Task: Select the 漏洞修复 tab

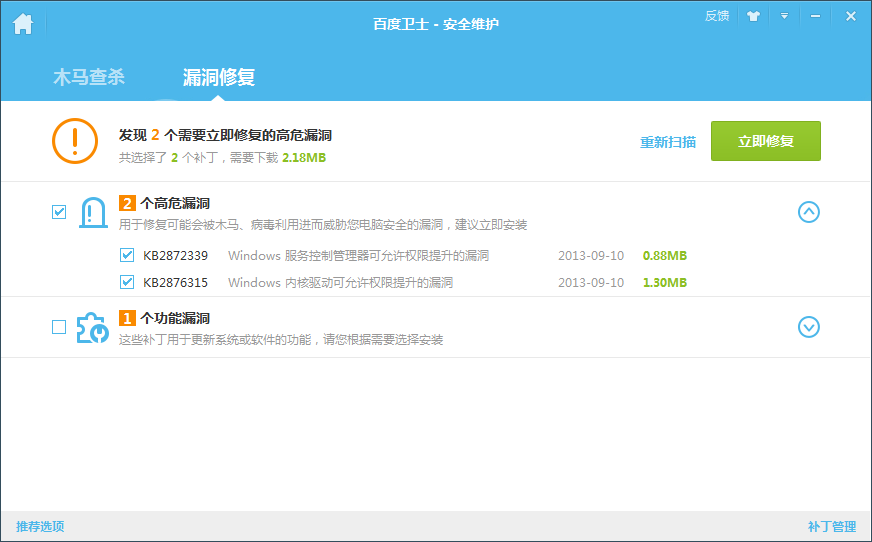Action: [219, 77]
